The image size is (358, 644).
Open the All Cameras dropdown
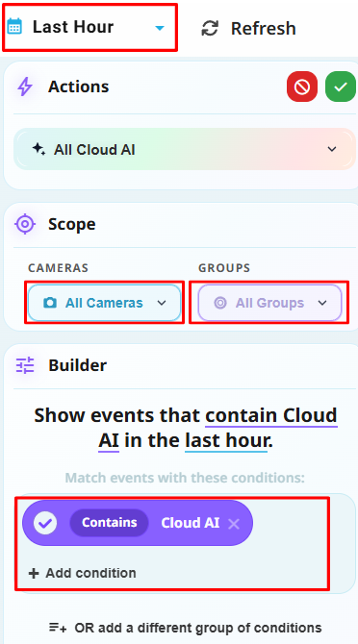pyautogui.click(x=104, y=303)
